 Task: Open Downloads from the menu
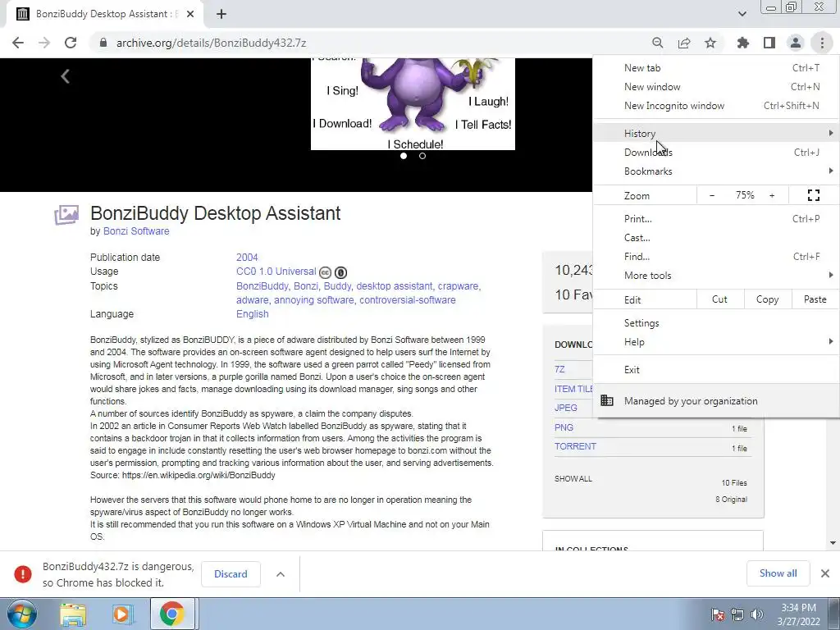[x=715, y=152]
